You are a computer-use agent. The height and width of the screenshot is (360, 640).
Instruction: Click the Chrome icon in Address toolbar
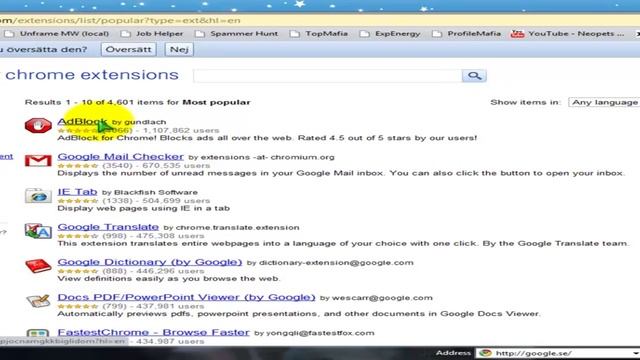point(485,353)
